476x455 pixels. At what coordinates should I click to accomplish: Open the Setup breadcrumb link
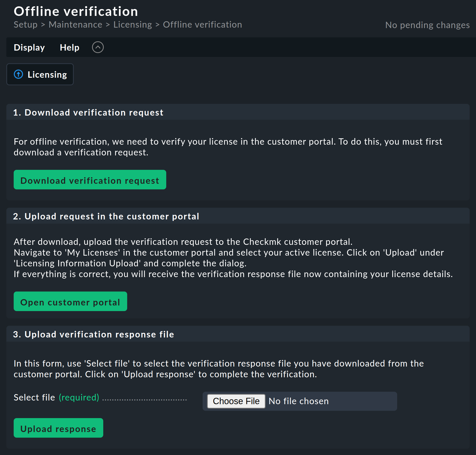point(25,24)
